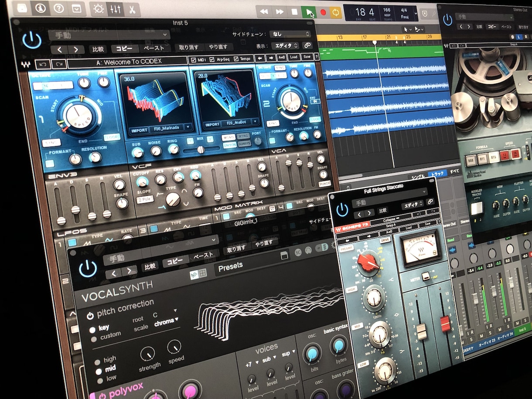Open the Inspector (i) icon in Logic toolbar

click(x=40, y=8)
